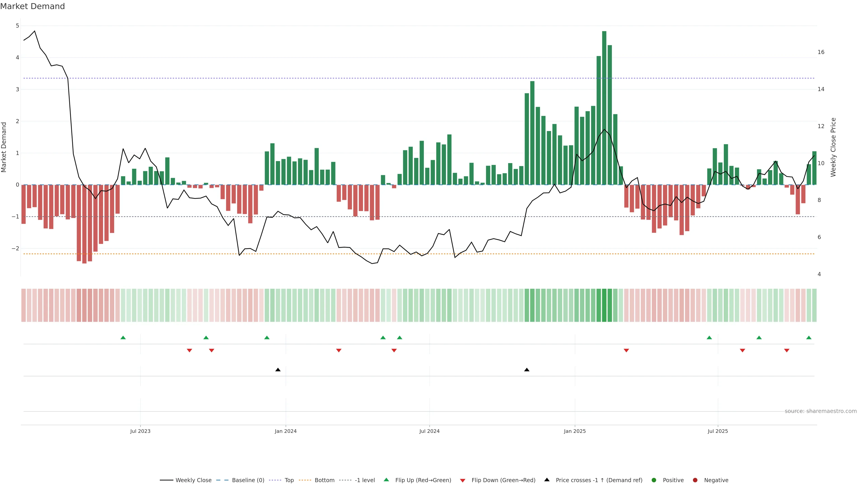Hide the Top dotted line via legend

coord(289,480)
